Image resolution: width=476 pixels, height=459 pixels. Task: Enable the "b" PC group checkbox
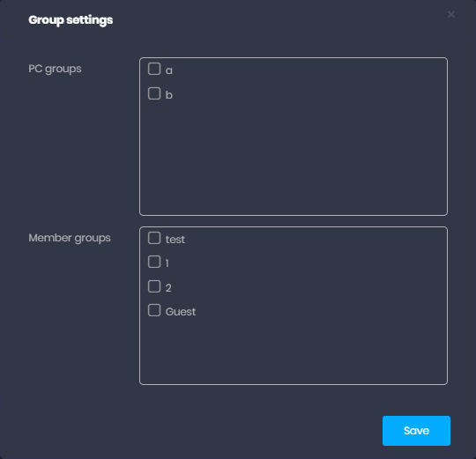click(154, 93)
